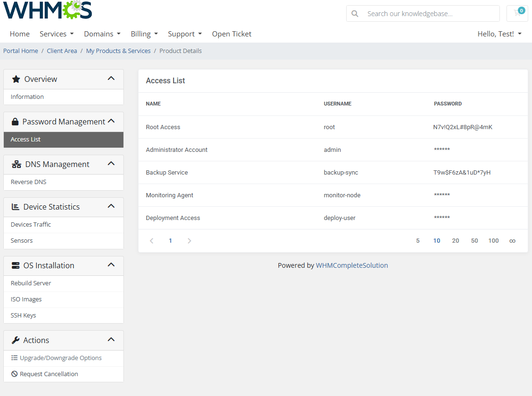Collapse the Device Statistics panel chevron
This screenshot has height=396, width=532.
click(111, 206)
